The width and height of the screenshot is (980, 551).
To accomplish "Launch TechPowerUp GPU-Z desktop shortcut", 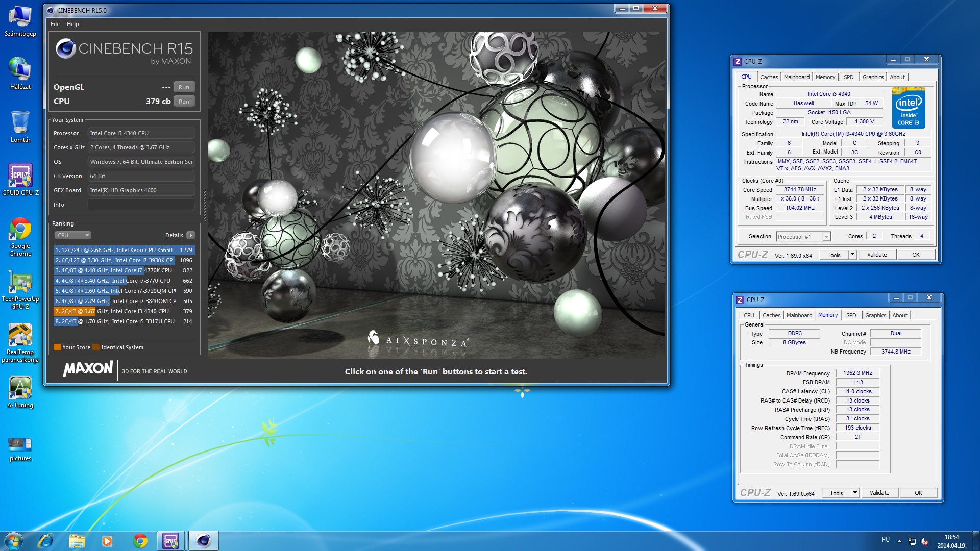I will click(x=20, y=290).
